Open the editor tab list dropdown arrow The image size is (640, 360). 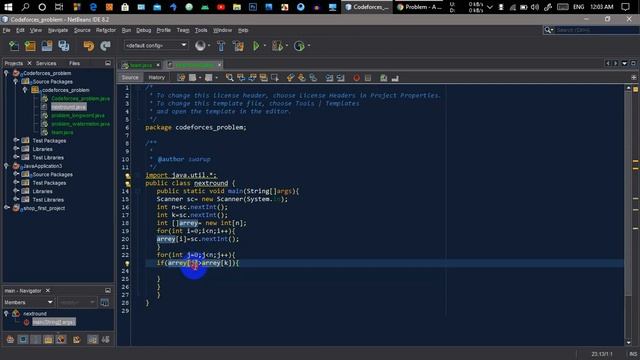[624, 63]
